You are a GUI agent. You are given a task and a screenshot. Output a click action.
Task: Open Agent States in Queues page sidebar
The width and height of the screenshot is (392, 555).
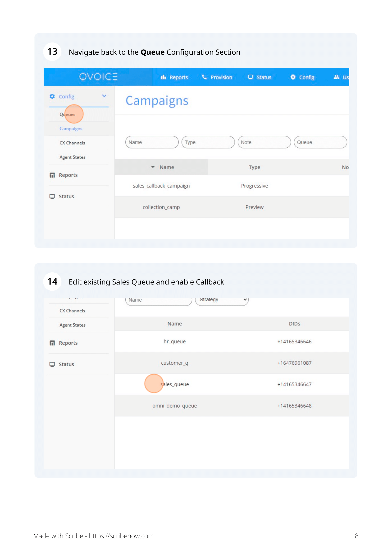point(73,325)
